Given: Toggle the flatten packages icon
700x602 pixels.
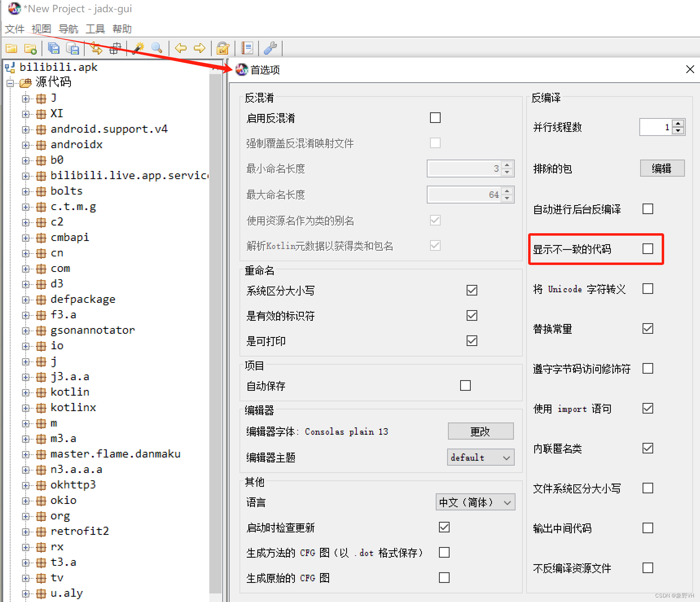Looking at the screenshot, I should (115, 48).
